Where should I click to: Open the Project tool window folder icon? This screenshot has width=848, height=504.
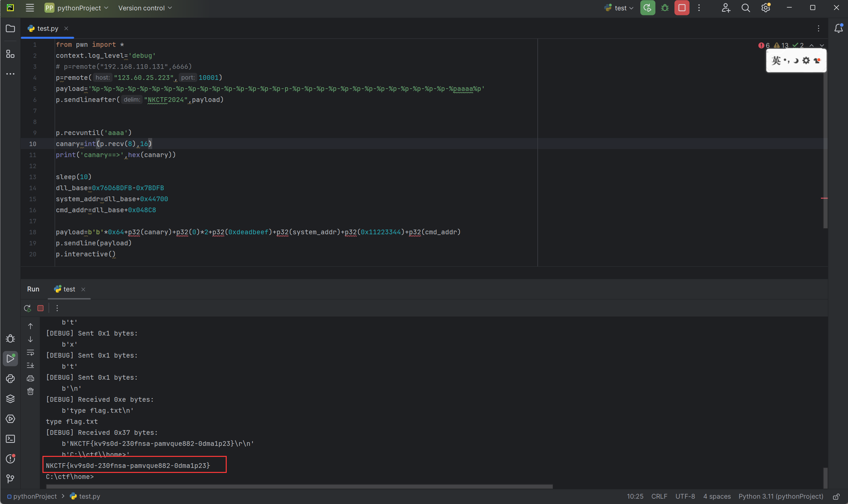[10, 28]
